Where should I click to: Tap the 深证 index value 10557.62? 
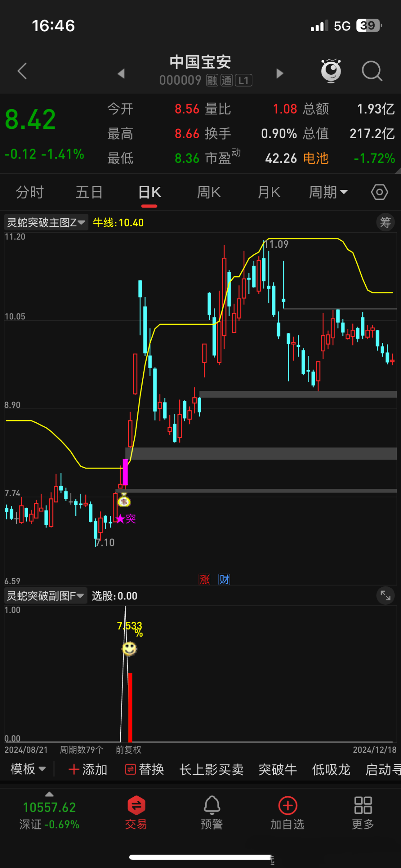pos(49,807)
